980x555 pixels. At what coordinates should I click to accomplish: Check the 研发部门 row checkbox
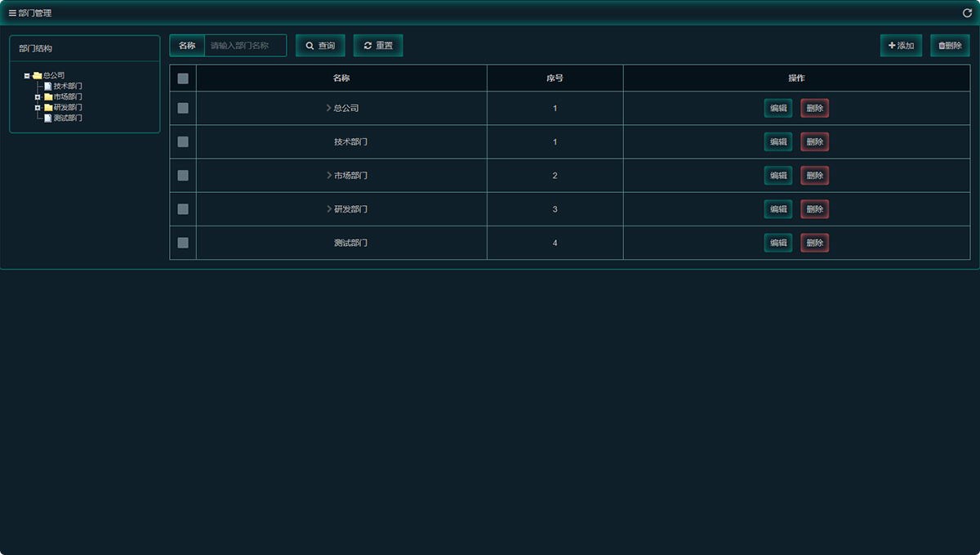183,209
